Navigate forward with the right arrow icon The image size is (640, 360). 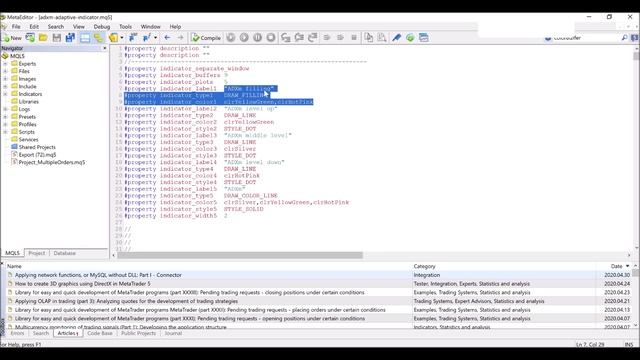(x=180, y=38)
